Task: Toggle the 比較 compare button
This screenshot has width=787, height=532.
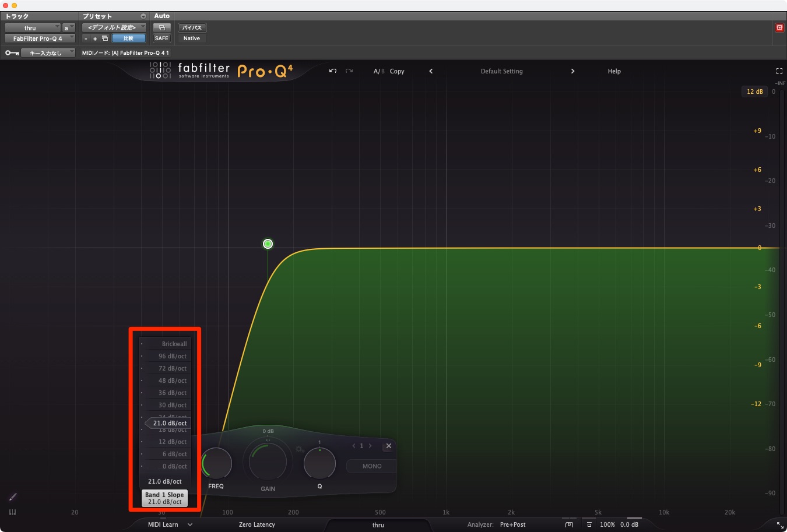Action: point(128,38)
